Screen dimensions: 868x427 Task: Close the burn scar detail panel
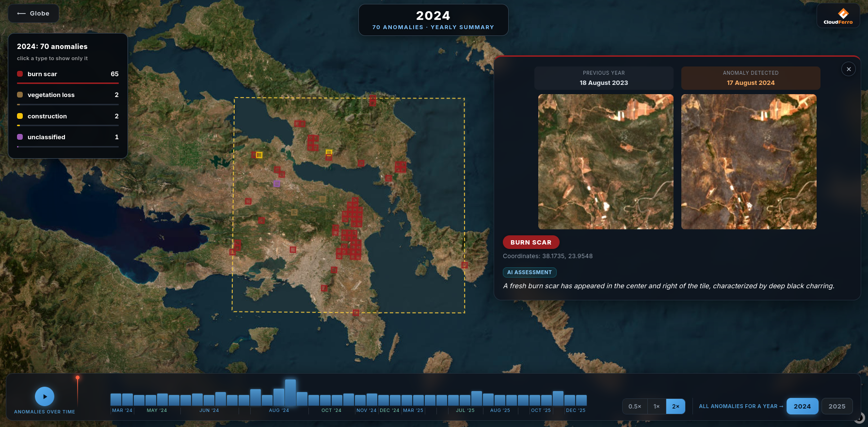click(849, 69)
